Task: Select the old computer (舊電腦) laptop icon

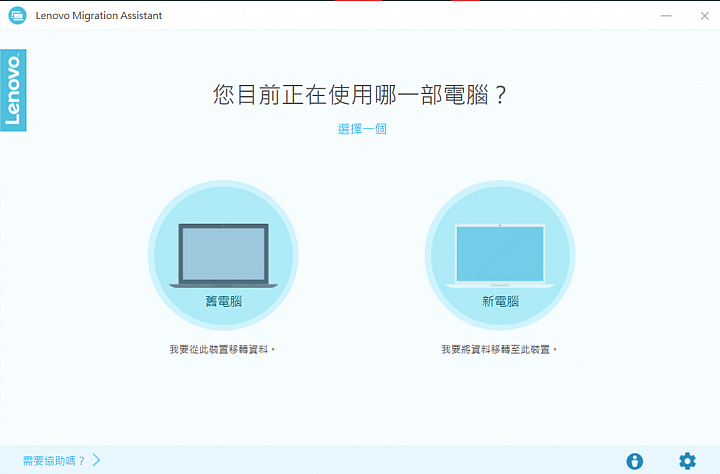Action: tap(223, 255)
